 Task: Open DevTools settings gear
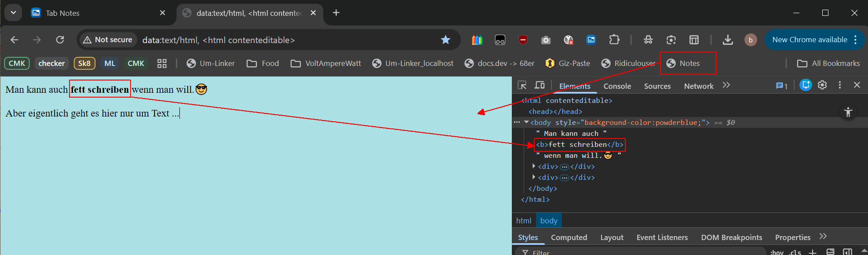822,85
